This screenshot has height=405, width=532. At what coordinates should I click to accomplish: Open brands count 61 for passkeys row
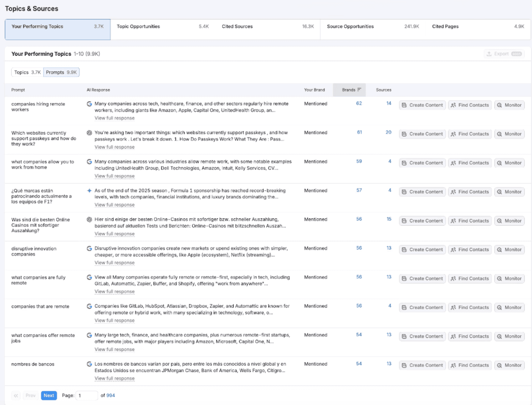coord(360,132)
